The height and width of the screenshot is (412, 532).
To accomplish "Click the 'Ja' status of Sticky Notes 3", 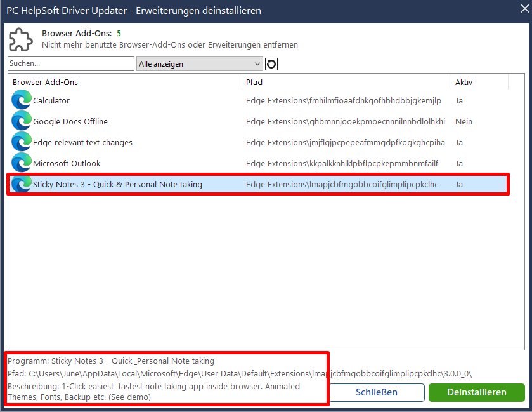I will click(x=458, y=185).
